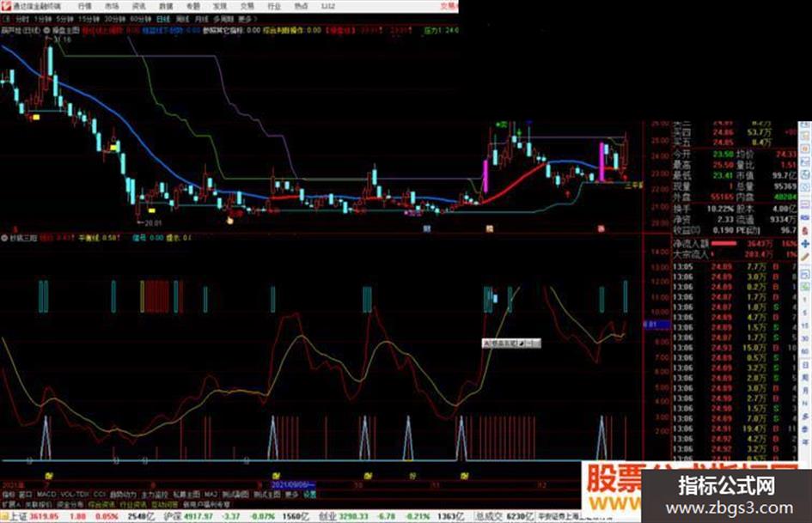The image size is (812, 523).
Task: Open the 行情 menu
Action: [84, 6]
